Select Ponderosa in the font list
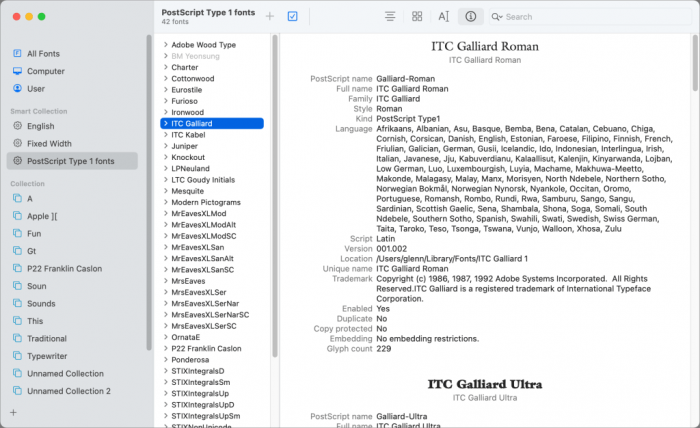Screen dimensions: 700x428 point(190,360)
